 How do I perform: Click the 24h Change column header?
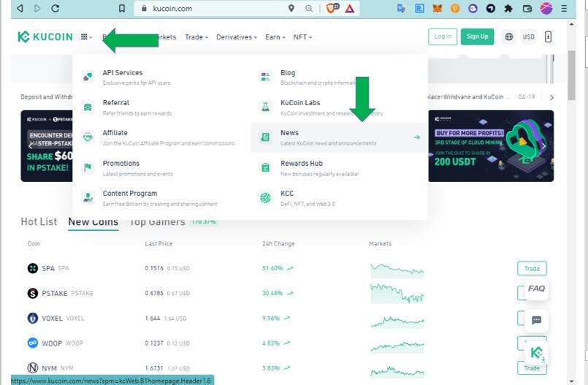[278, 244]
